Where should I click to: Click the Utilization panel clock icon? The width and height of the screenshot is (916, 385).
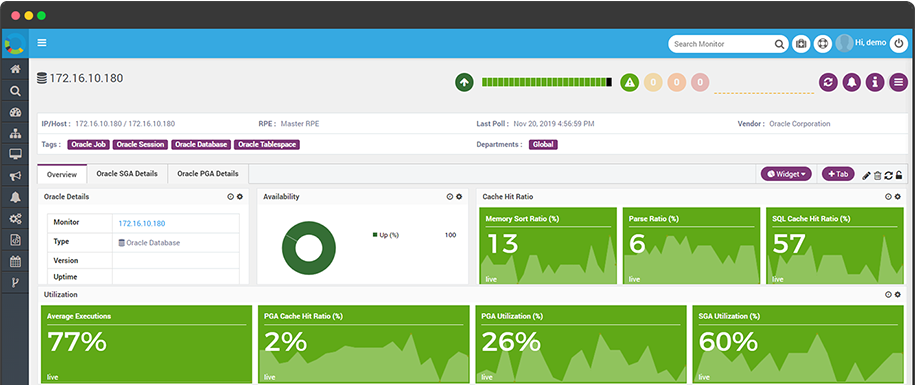click(x=889, y=295)
